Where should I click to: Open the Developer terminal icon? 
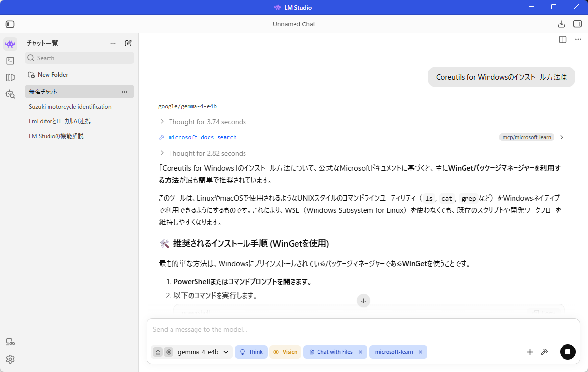click(x=10, y=61)
